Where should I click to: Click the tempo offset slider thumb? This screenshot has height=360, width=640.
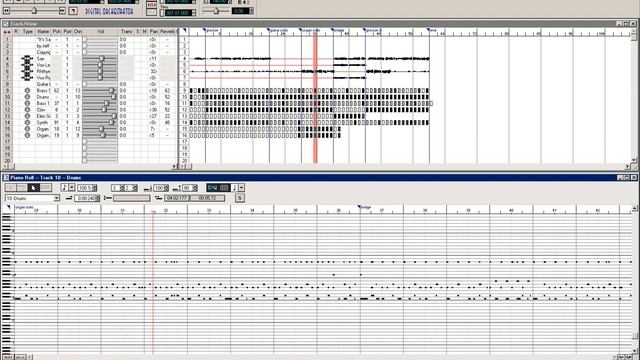[x=216, y=11]
